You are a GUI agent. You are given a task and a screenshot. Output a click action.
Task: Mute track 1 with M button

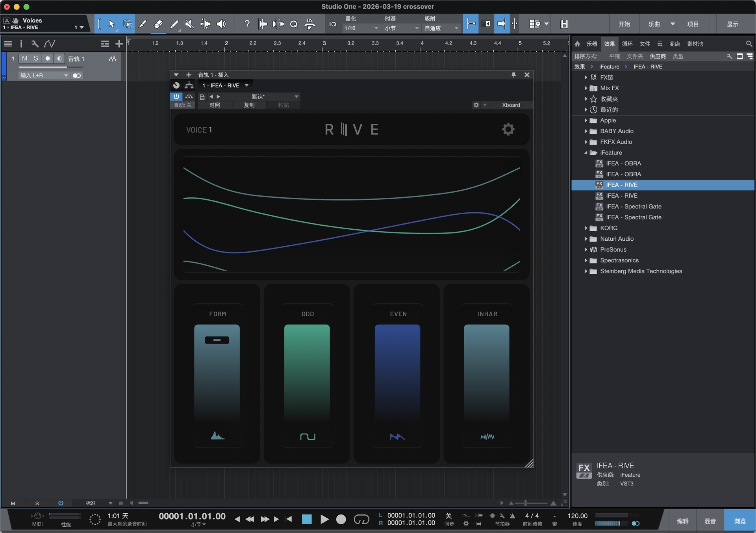pos(24,58)
